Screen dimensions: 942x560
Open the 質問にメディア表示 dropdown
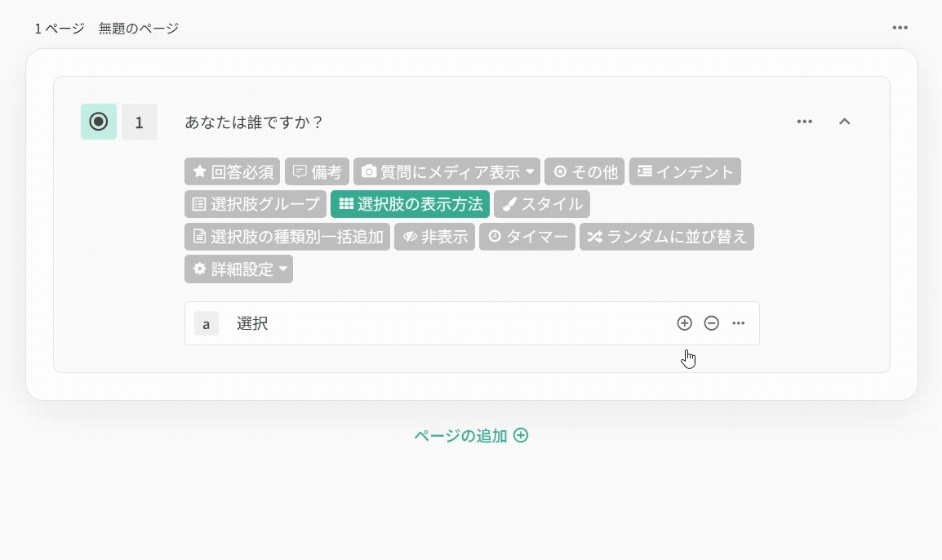pyautogui.click(x=447, y=172)
